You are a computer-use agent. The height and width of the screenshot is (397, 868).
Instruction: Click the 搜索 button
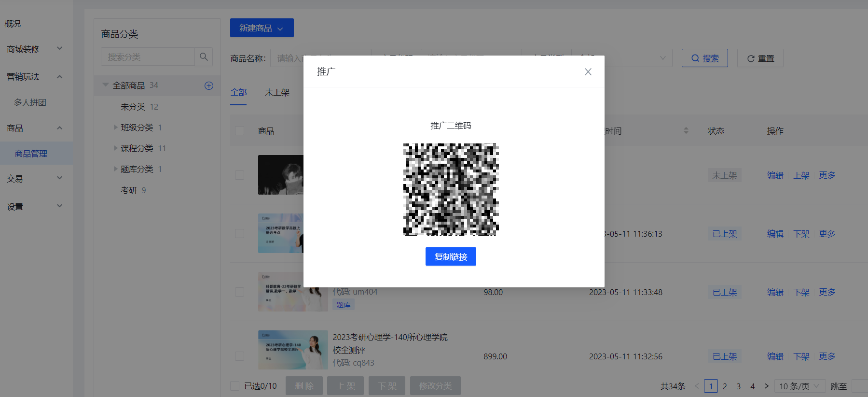click(x=704, y=58)
